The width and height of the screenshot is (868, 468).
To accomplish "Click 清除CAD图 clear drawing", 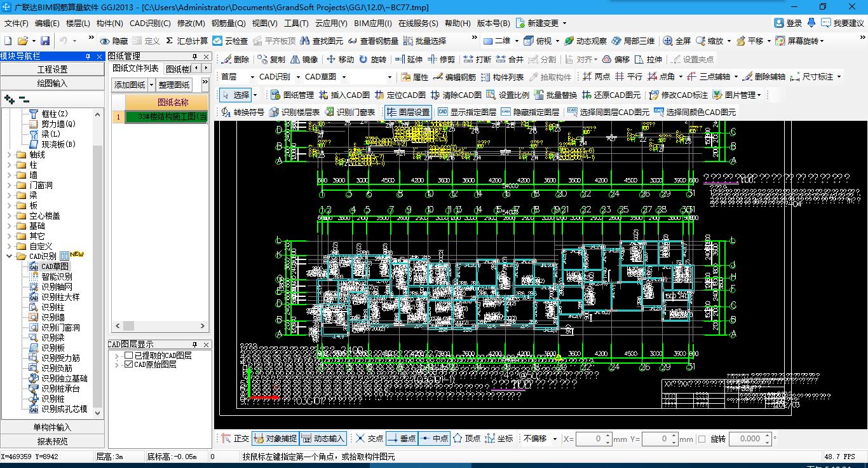I will pos(456,95).
